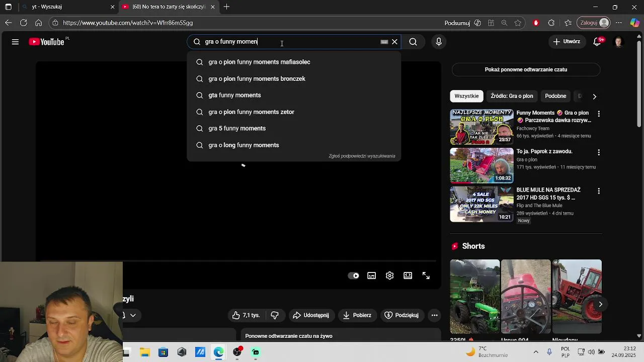Open the red ad-blocker hand extension
The width and height of the screenshot is (644, 362).
click(x=536, y=23)
